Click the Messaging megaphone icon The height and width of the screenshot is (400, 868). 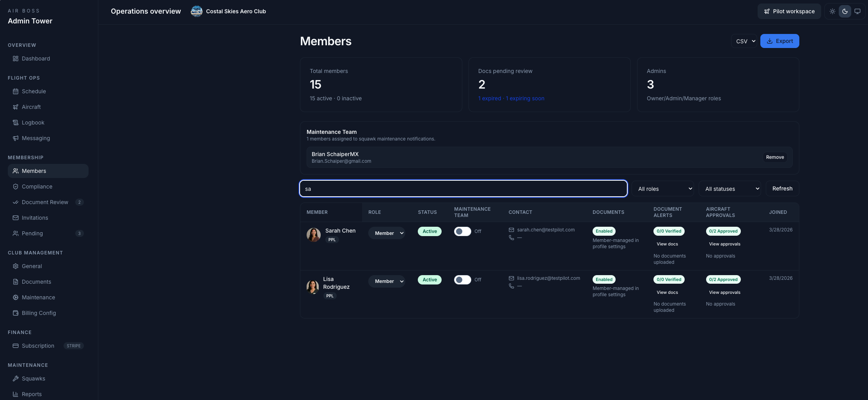point(16,138)
